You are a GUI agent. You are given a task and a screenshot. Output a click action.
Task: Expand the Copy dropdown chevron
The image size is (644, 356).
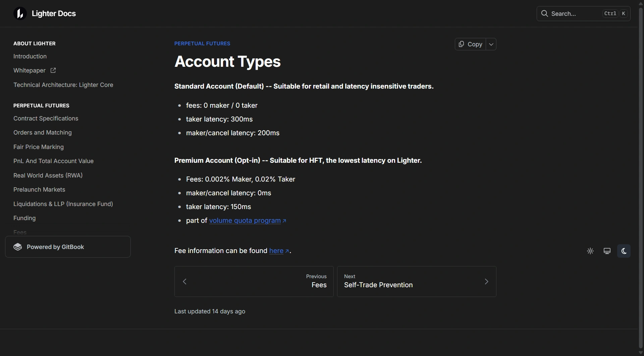tap(491, 44)
